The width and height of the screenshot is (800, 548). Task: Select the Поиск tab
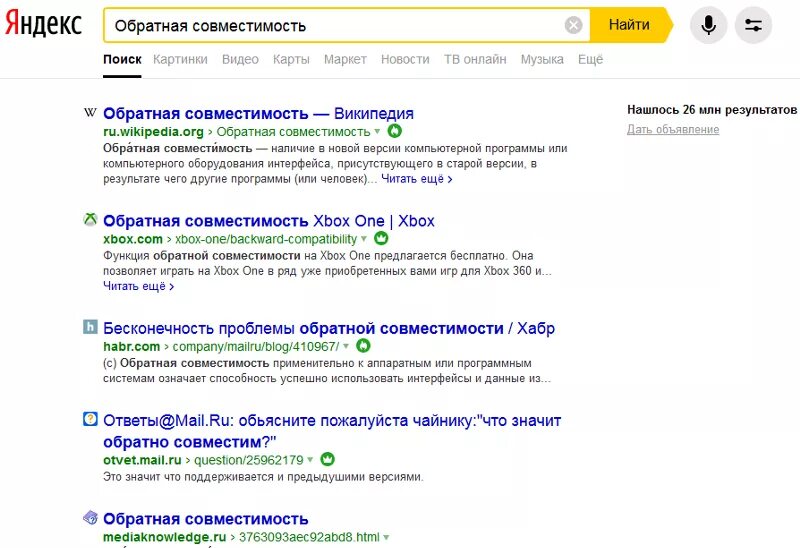(122, 60)
